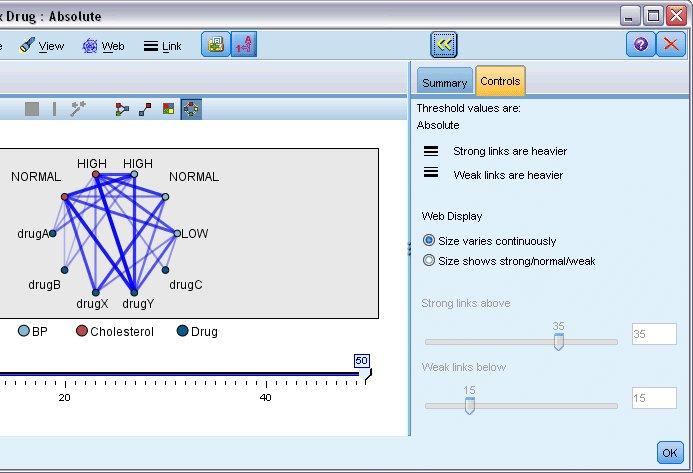Click the red Cholesterol NORMAL node

pos(65,196)
